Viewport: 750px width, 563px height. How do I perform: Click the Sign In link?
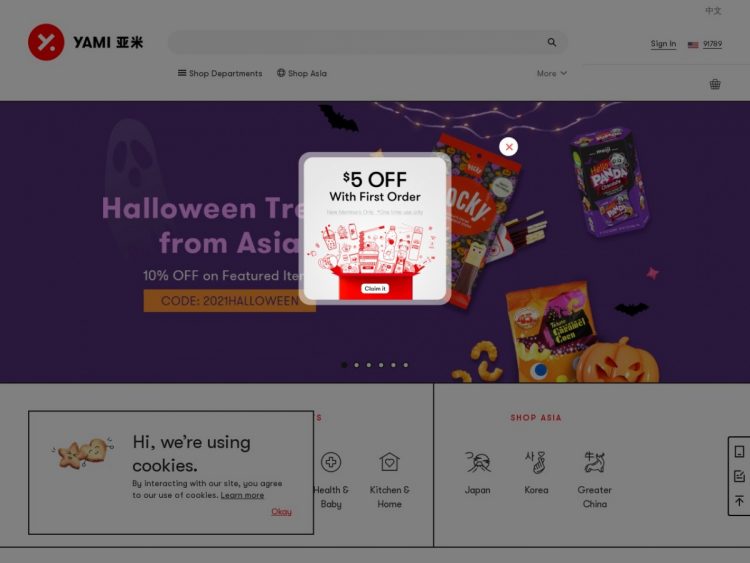coord(663,44)
